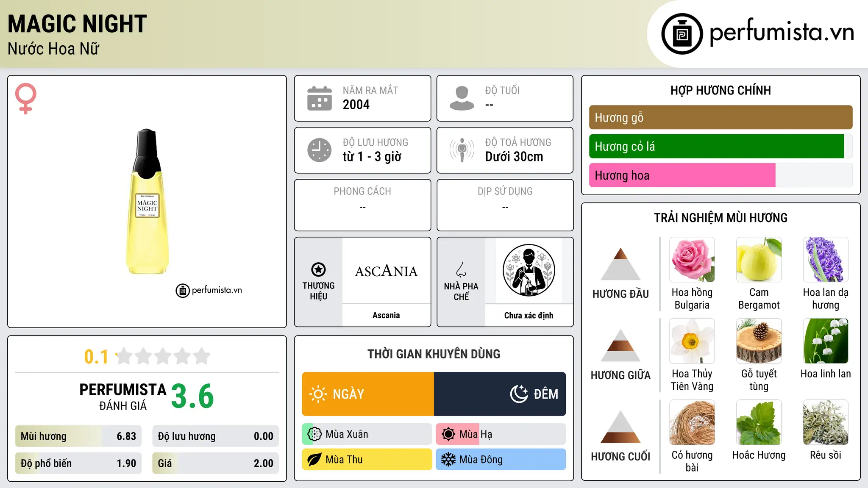Click the Độ phổ biến 1.90 score bar
Screen dimensions: 868x488
[78, 463]
